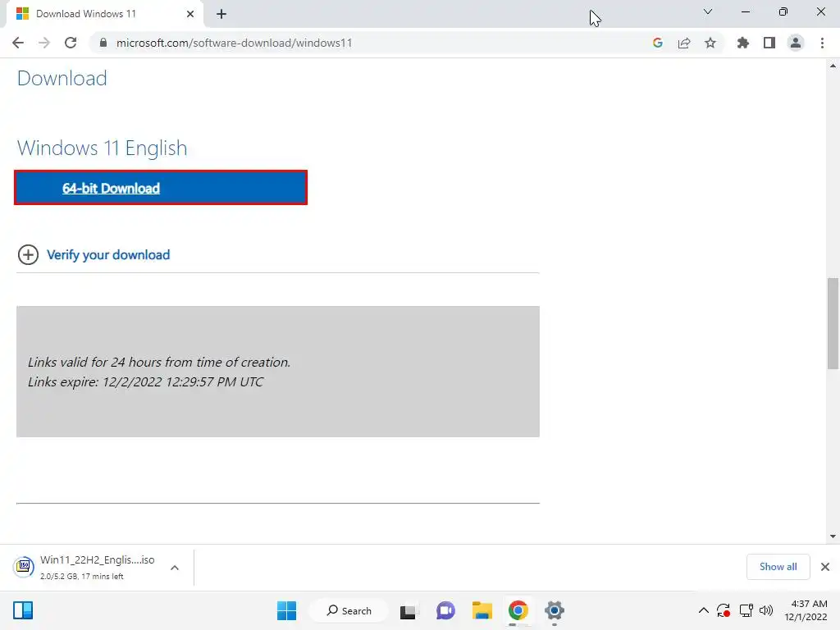The image size is (840, 630).
Task: Share this page using share icon
Action: 684,43
